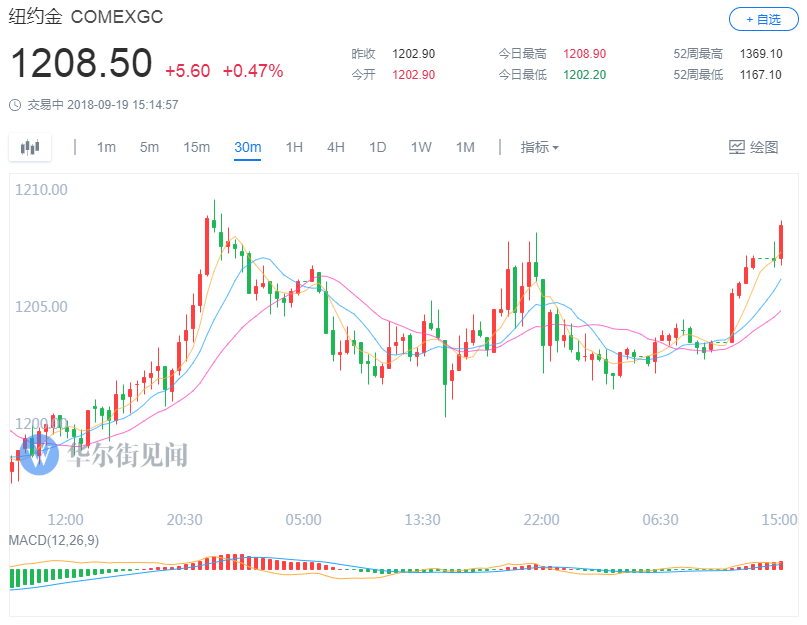Click the 今日最高 label
Viewport: 807px width, 625px height.
pyautogui.click(x=522, y=54)
